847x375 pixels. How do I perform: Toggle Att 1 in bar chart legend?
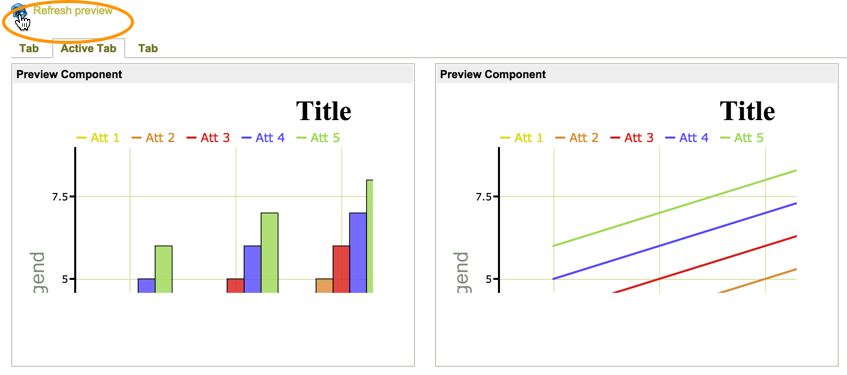[x=98, y=138]
